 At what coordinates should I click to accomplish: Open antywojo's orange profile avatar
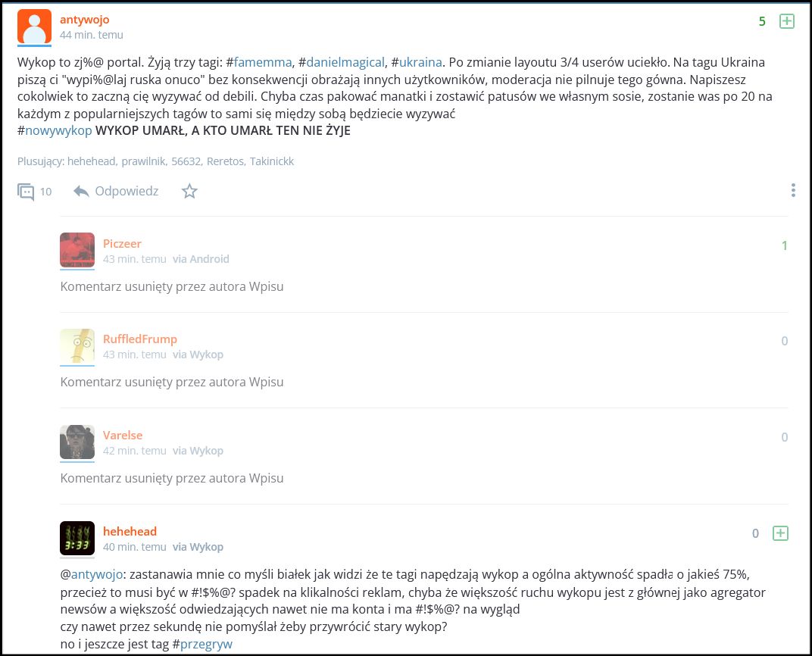pos(34,27)
